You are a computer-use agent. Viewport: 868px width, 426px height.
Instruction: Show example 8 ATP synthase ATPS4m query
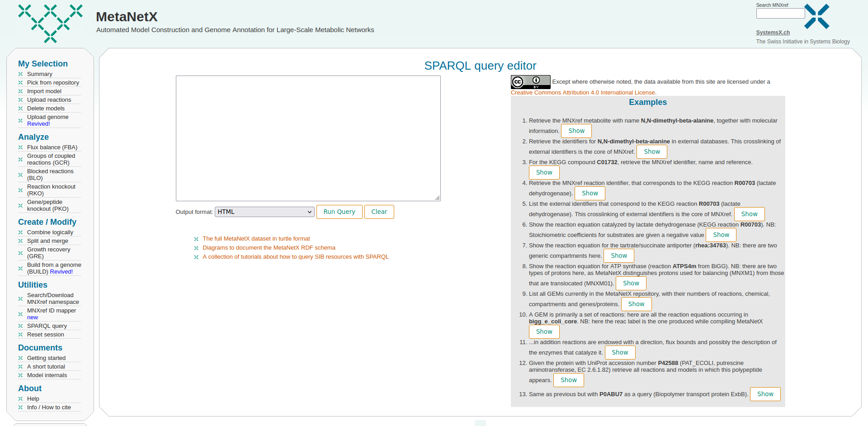coord(631,283)
